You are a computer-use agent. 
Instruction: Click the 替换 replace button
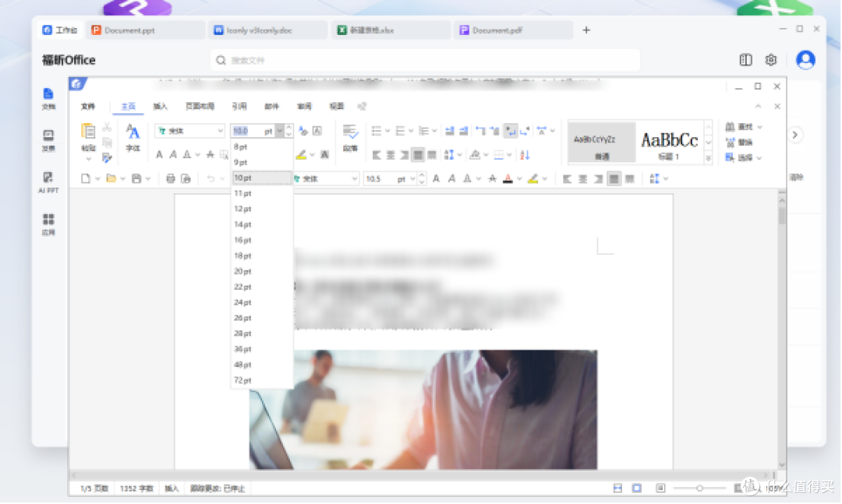(739, 143)
